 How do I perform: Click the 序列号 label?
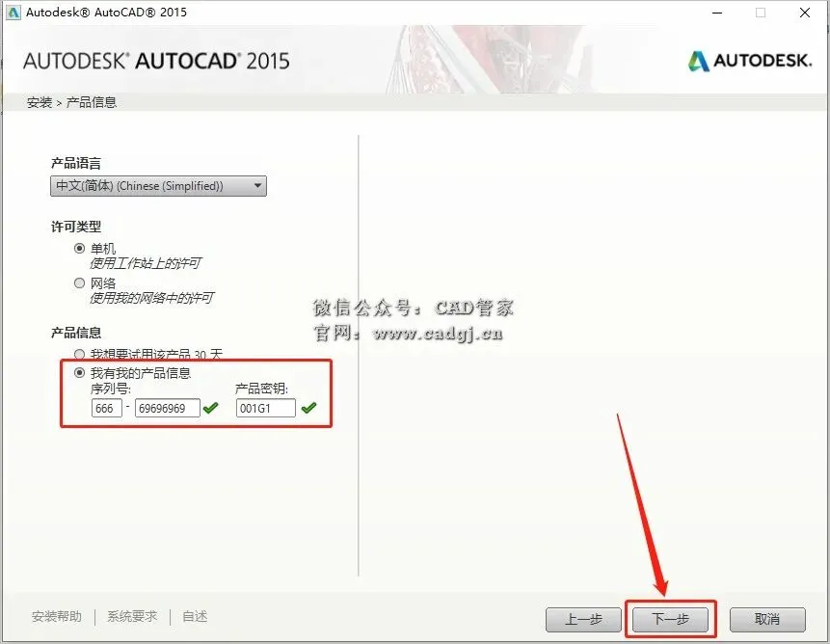pos(111,389)
